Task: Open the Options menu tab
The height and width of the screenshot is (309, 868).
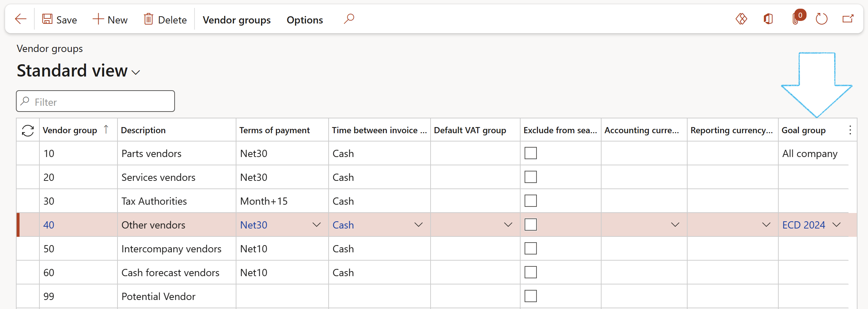Action: click(x=304, y=20)
